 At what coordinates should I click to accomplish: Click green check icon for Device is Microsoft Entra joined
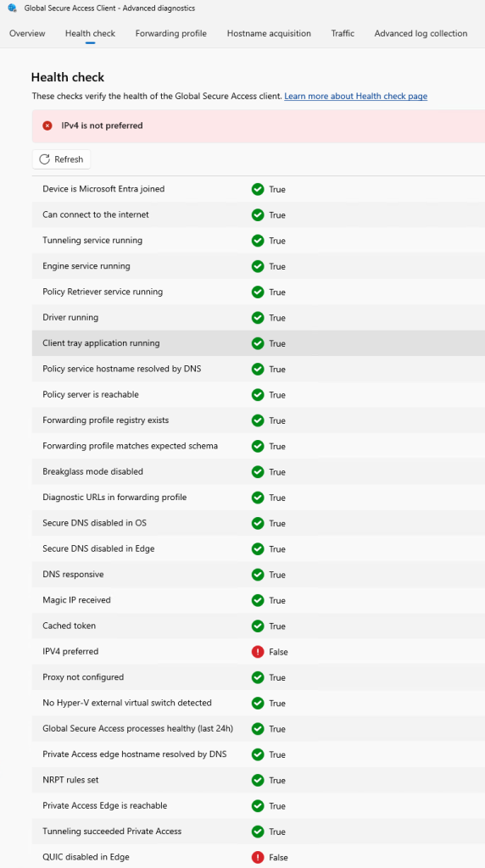(x=258, y=189)
